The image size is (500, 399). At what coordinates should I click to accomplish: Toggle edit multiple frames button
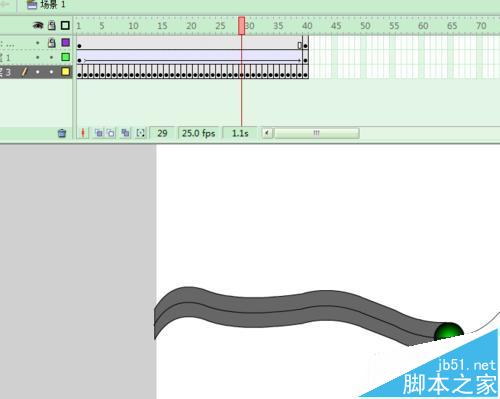(125, 133)
